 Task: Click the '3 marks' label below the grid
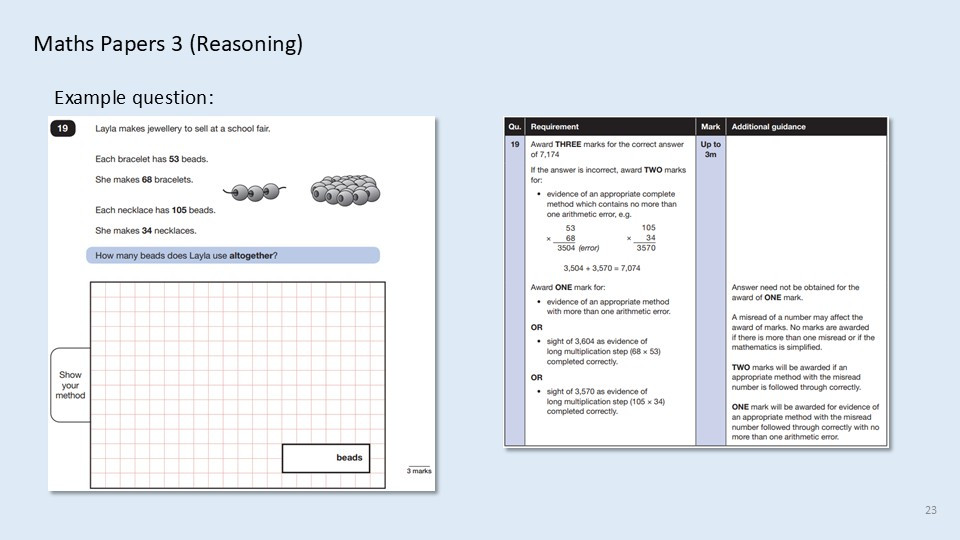[x=419, y=470]
